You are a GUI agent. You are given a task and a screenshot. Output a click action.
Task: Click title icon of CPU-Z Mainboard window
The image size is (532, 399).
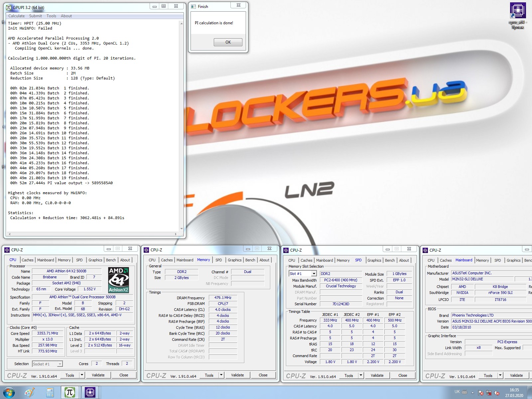point(425,250)
